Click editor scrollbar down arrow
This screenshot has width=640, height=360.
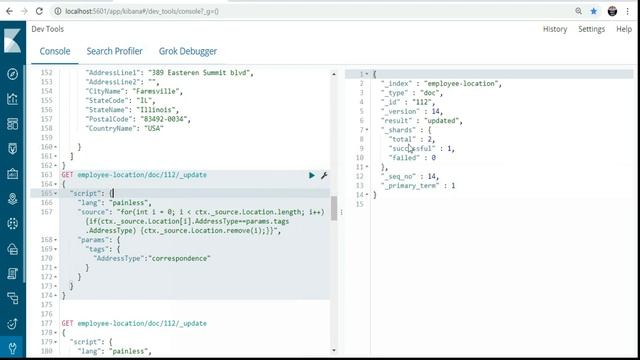point(334,350)
